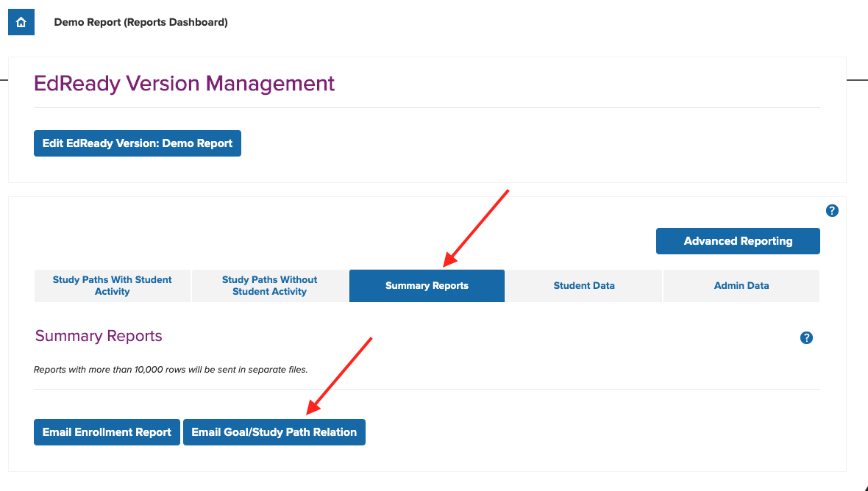Image resolution: width=868 pixels, height=491 pixels.
Task: Open the Admin Data tab
Action: 741,286
